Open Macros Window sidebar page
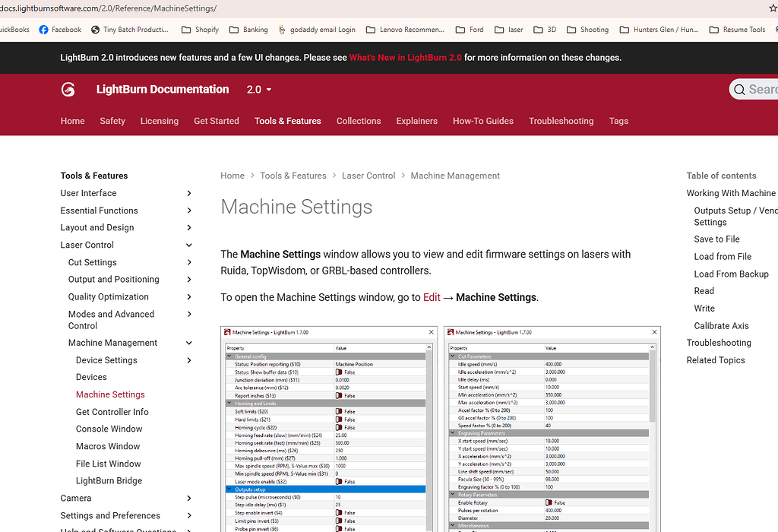 (108, 446)
